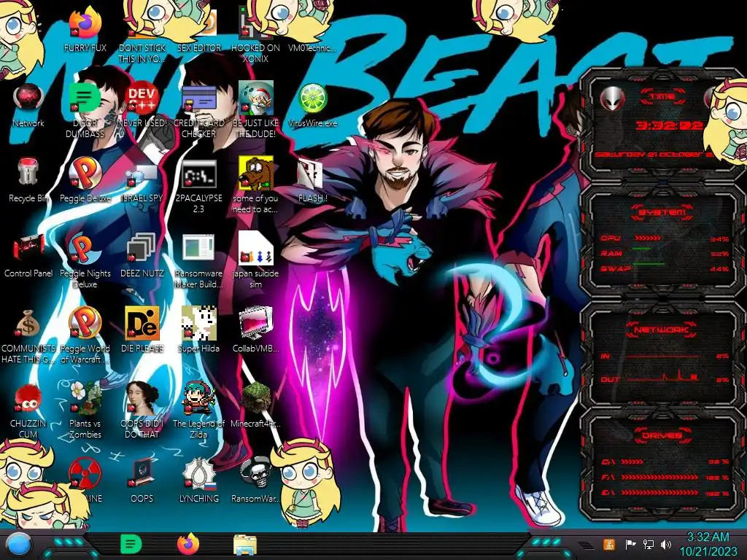
Task: Click the SWAP usage row
Action: point(665,268)
